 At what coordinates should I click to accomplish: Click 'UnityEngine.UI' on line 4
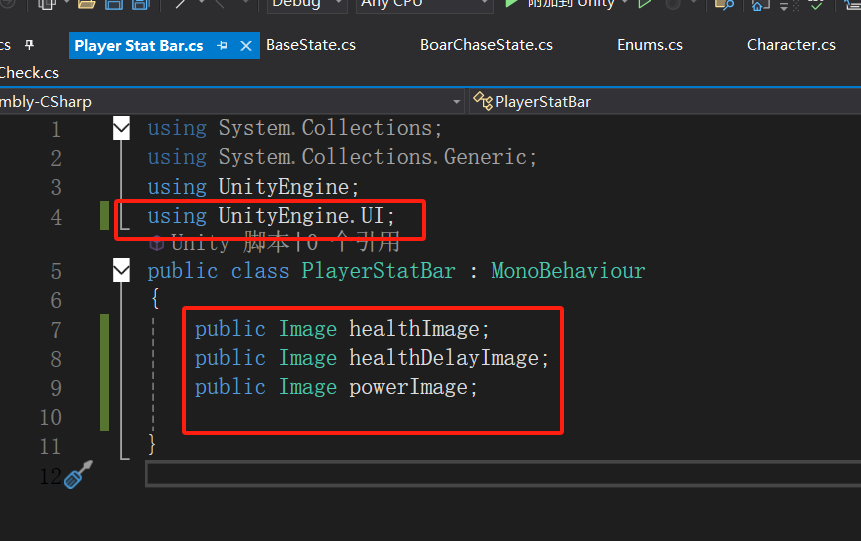[x=301, y=216]
